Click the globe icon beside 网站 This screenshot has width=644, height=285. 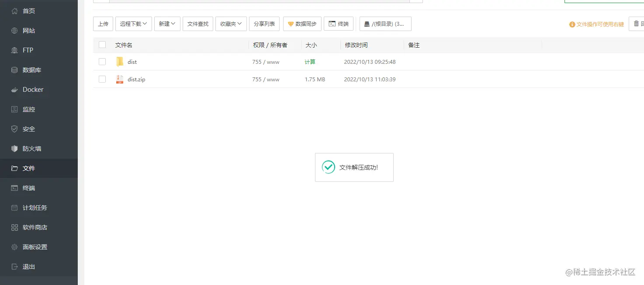point(14,31)
